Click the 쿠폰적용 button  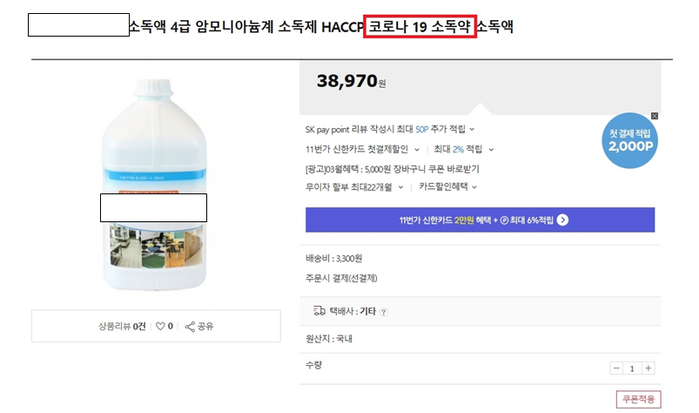pos(638,399)
